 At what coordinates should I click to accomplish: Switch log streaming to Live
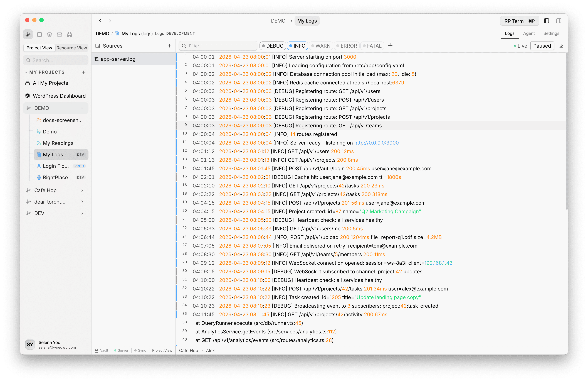pos(520,46)
